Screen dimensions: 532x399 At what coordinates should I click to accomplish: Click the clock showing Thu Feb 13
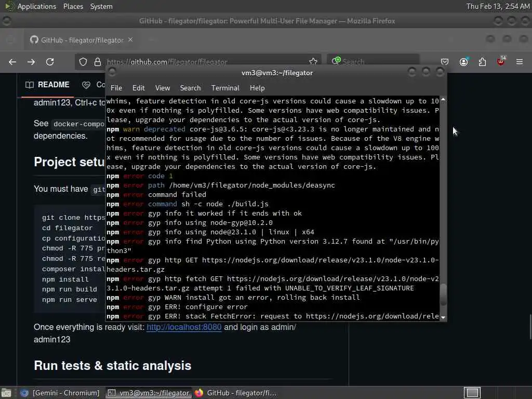(x=497, y=6)
